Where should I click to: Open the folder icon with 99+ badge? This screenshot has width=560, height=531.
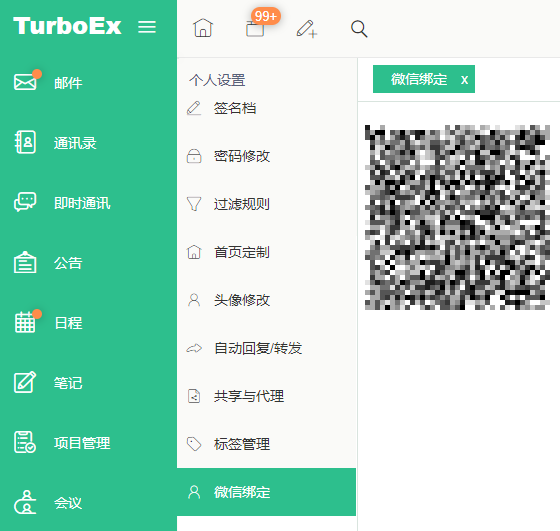(255, 28)
